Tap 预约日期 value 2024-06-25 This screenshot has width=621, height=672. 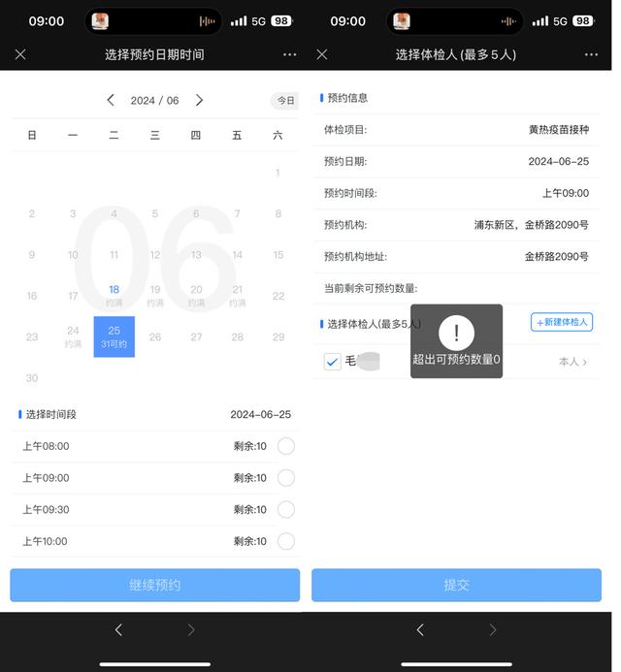coord(558,161)
